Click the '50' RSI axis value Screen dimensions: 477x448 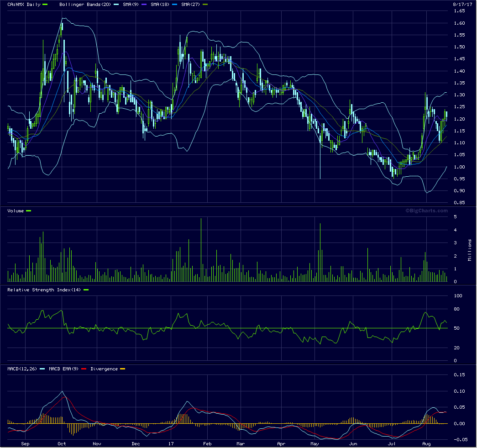click(456, 328)
